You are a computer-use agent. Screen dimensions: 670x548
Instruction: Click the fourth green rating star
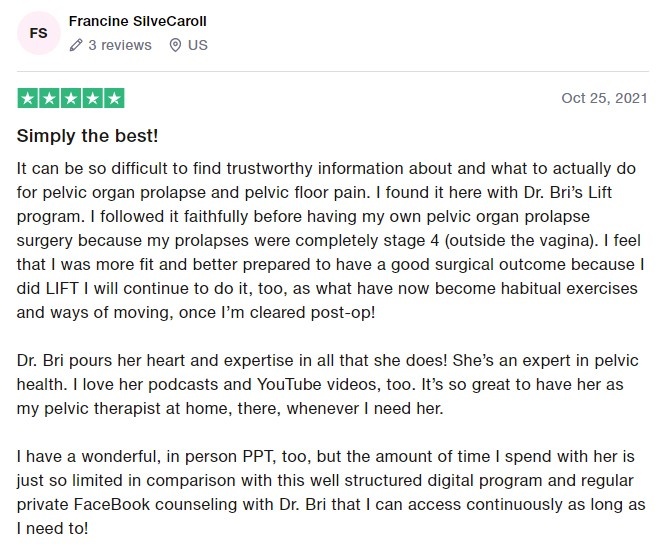click(93, 98)
